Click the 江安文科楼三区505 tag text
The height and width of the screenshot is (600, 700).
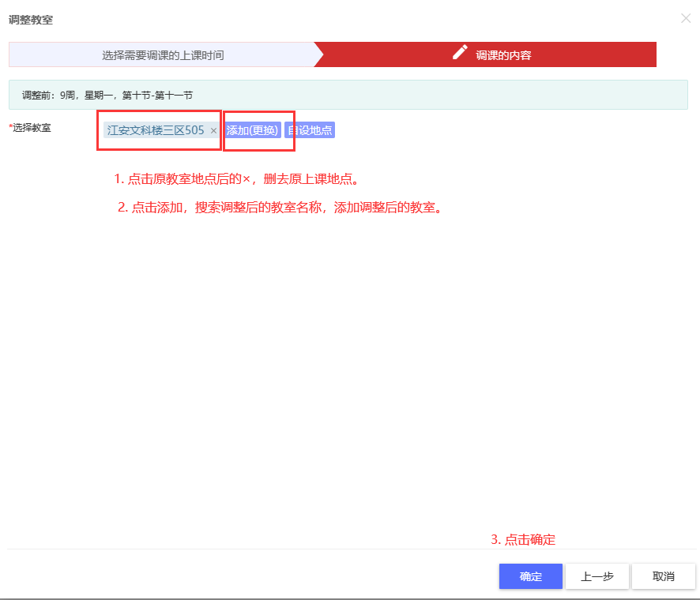(x=156, y=130)
